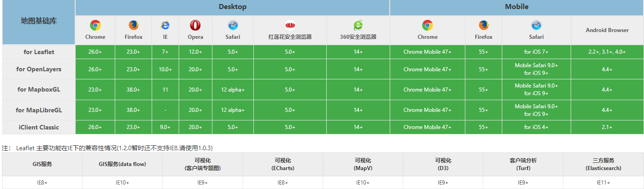Select the desktop Safari compass icon

(233, 25)
